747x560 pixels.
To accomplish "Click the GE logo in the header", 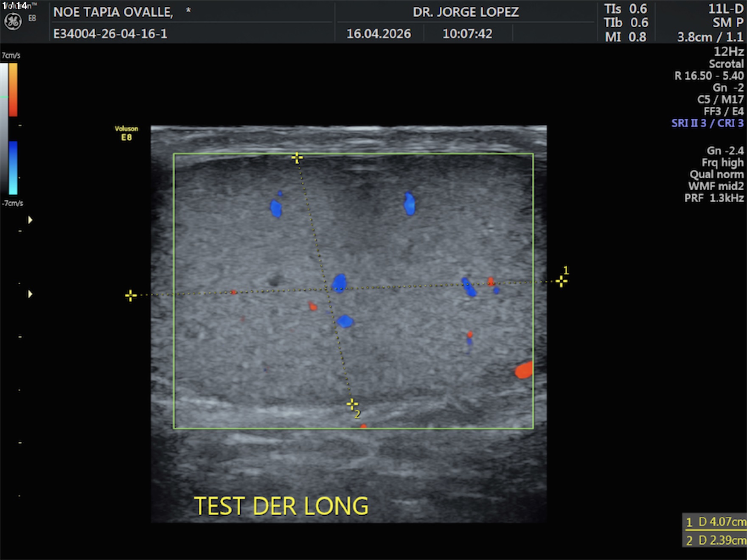I will click(x=13, y=21).
